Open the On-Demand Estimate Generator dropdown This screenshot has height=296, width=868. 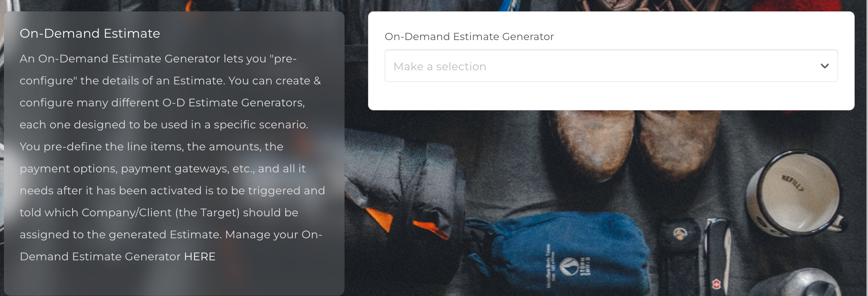[x=611, y=66]
